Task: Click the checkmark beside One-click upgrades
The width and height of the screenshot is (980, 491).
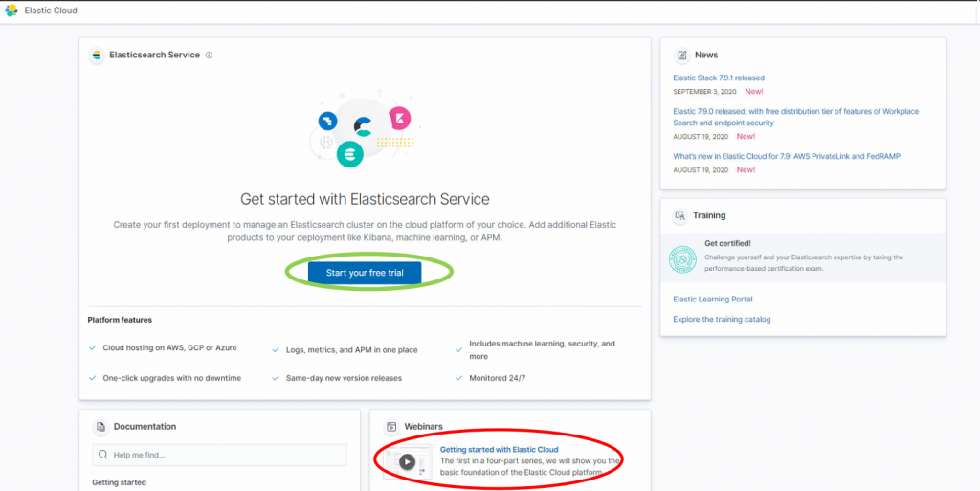Action: click(93, 379)
